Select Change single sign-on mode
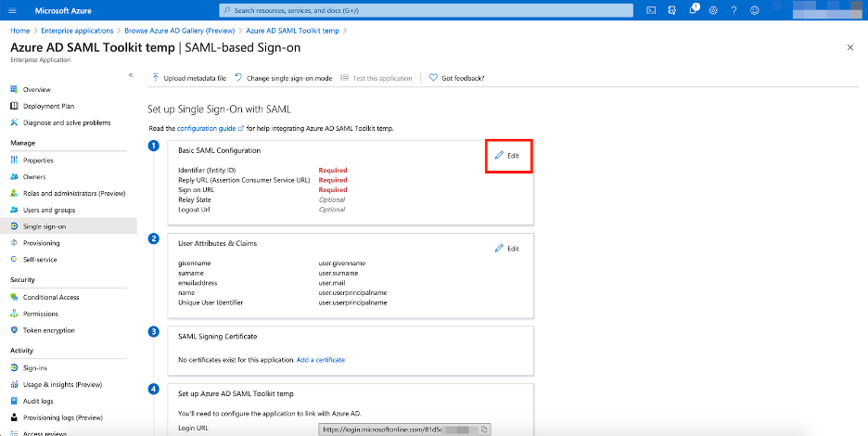868x436 pixels. point(283,78)
